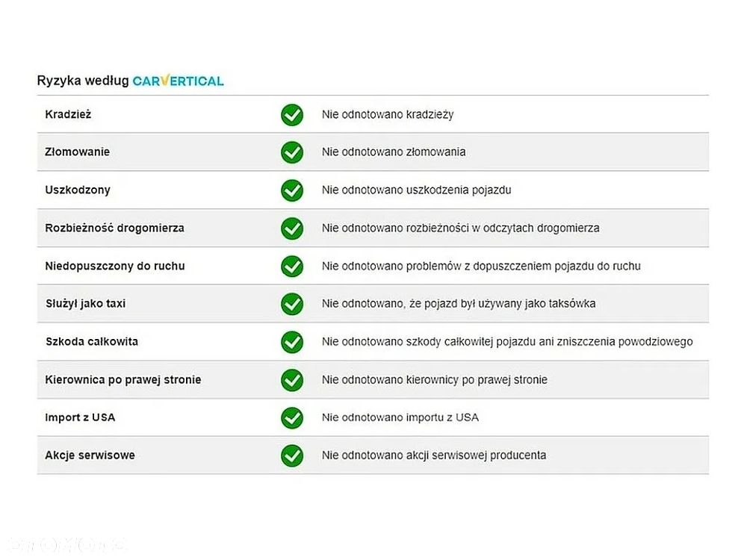Viewport: 747px width, 560px height.
Task: Click the Szkoda całkowita label
Action: (x=91, y=342)
